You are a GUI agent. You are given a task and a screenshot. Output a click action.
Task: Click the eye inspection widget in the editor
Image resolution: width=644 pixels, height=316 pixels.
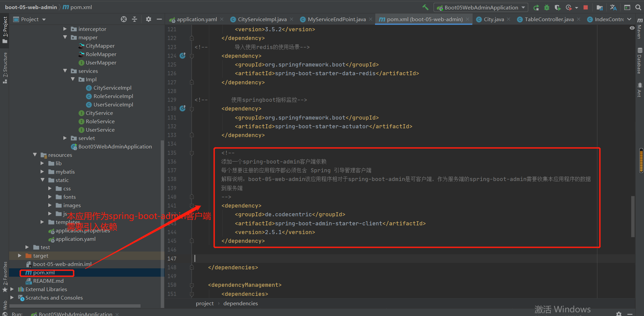[x=632, y=28]
